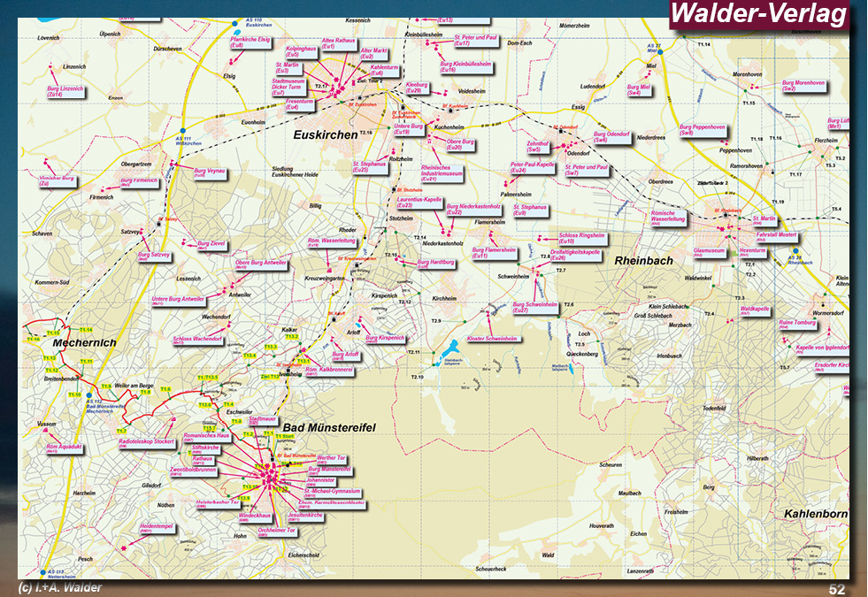Click the AS 28 Rheinbach junction dot
Viewport: 868px width, 597px height.
tap(795, 250)
